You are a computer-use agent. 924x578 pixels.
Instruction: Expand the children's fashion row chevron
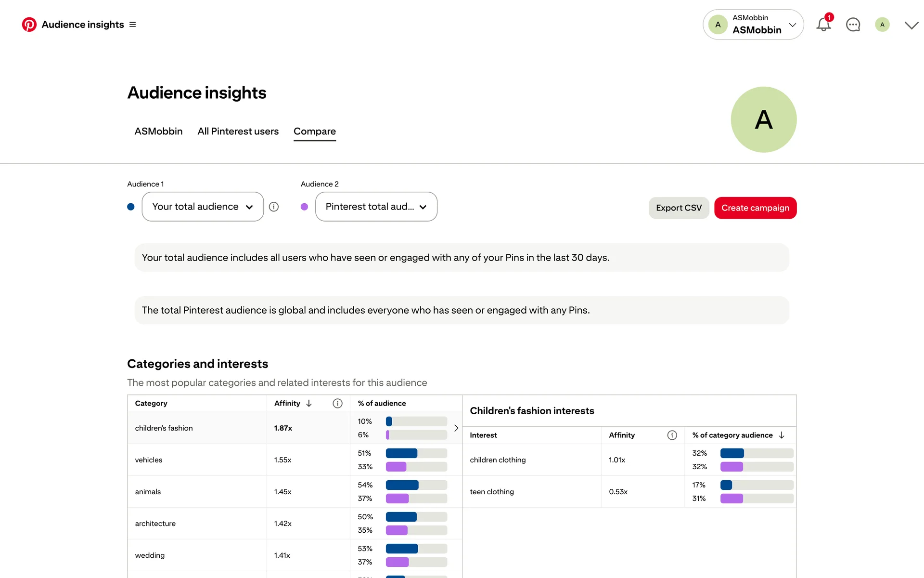[x=456, y=428]
